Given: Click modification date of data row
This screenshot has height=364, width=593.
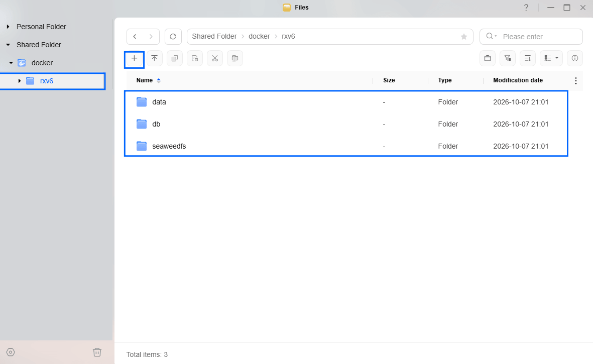Looking at the screenshot, I should [521, 102].
